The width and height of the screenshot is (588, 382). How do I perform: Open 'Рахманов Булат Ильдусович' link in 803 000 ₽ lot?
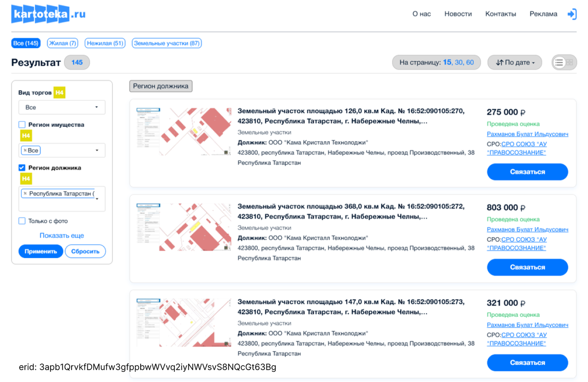pyautogui.click(x=528, y=229)
